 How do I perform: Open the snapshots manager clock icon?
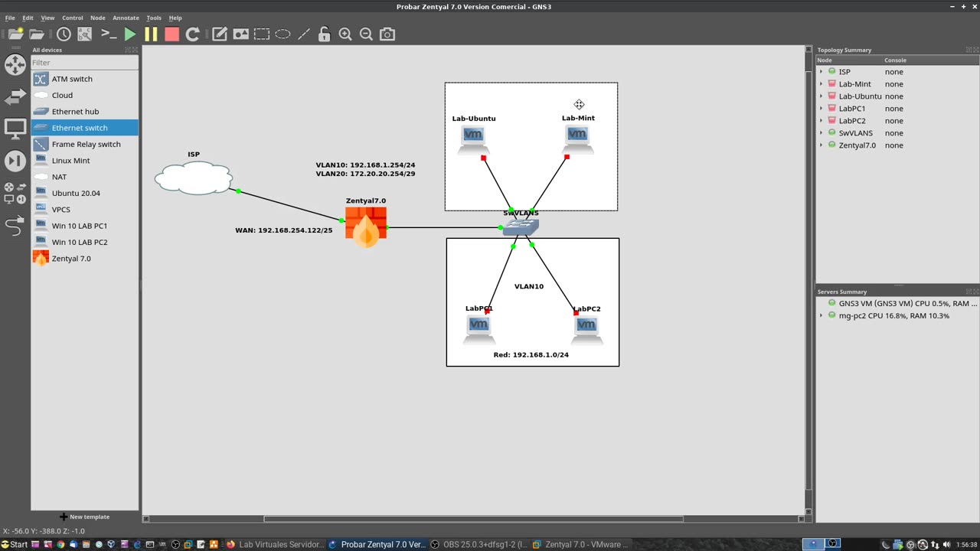pyautogui.click(x=64, y=34)
